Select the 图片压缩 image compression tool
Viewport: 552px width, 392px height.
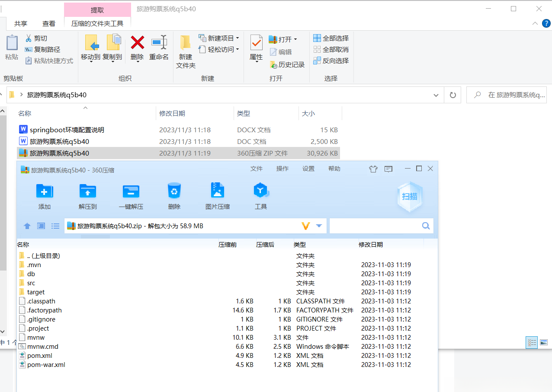[217, 196]
